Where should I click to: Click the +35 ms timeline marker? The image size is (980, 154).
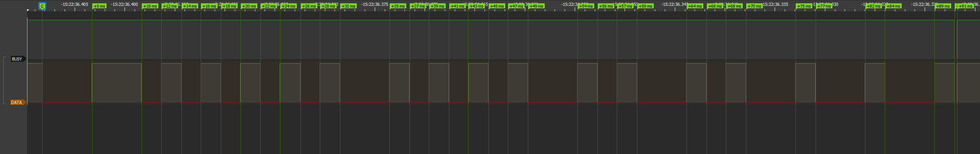[398, 6]
